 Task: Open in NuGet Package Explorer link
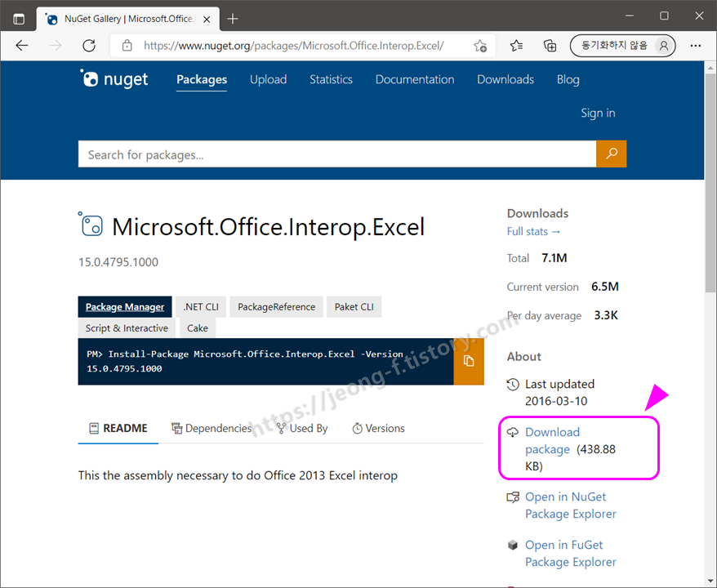coord(570,506)
